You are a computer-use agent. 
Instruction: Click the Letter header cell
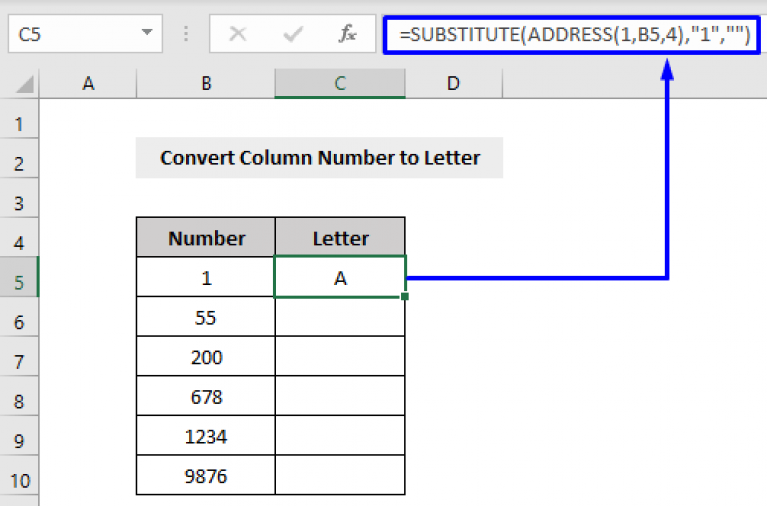click(x=340, y=238)
